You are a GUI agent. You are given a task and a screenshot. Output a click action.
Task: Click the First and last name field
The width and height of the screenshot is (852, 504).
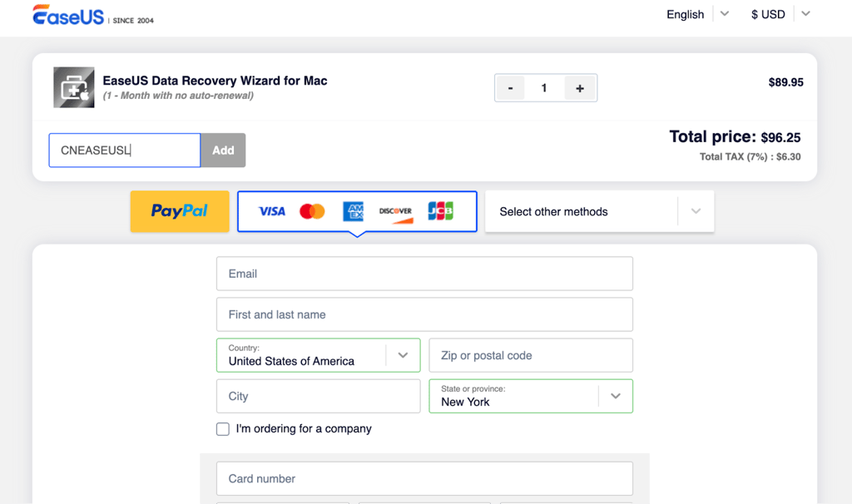point(424,314)
